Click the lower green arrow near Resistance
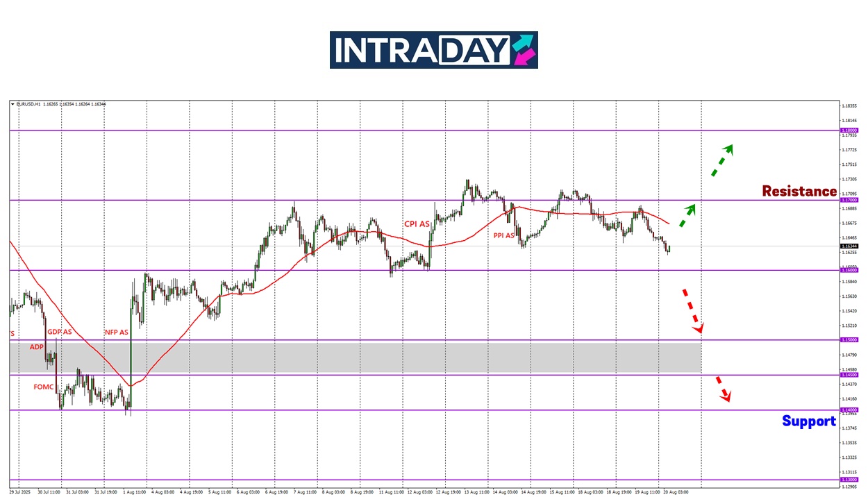This screenshot has height=497, width=868. pos(687,215)
